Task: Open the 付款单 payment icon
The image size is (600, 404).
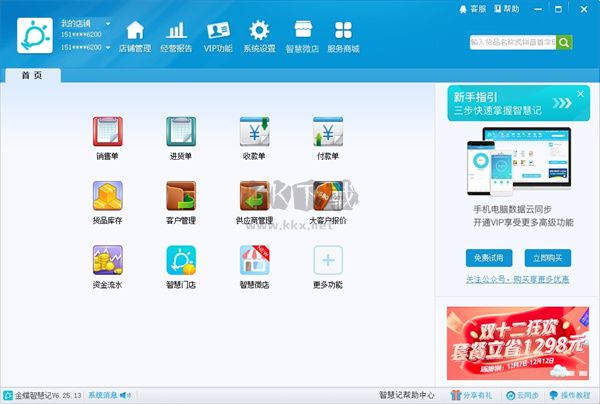Action: [x=328, y=132]
